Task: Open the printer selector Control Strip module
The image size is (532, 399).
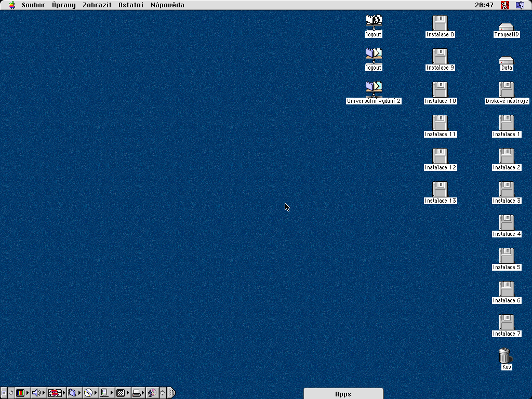Action: (x=136, y=393)
